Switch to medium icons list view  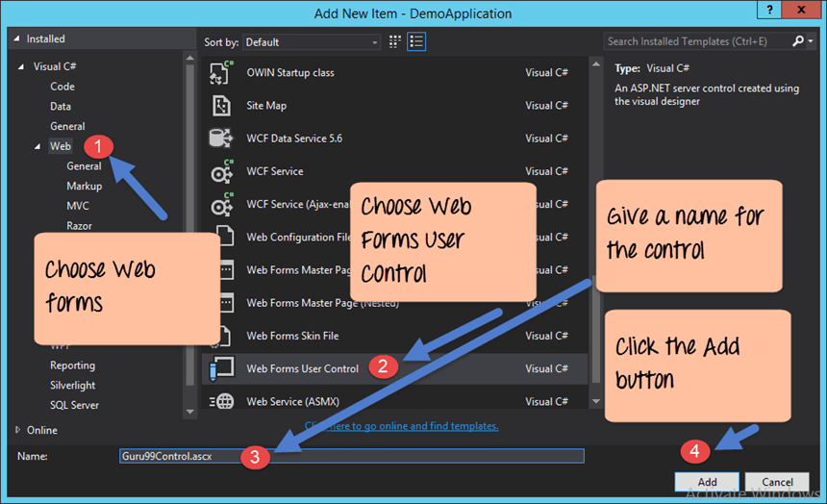click(x=416, y=42)
